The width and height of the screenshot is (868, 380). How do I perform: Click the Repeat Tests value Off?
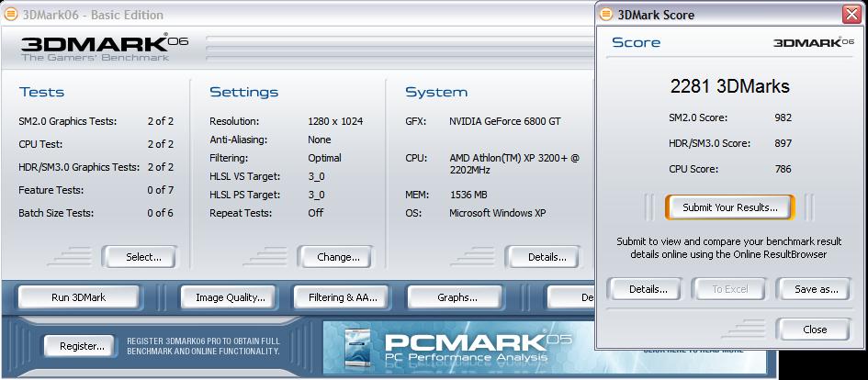pyautogui.click(x=316, y=213)
